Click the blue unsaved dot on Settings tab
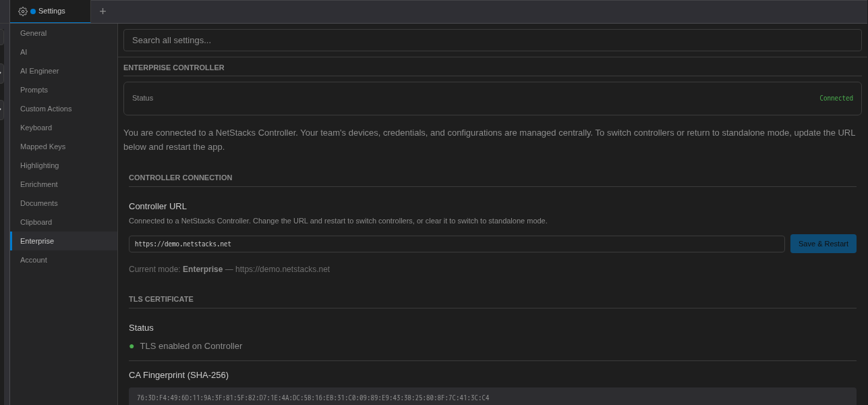Viewport: 868px width, 405px height. 33,11
